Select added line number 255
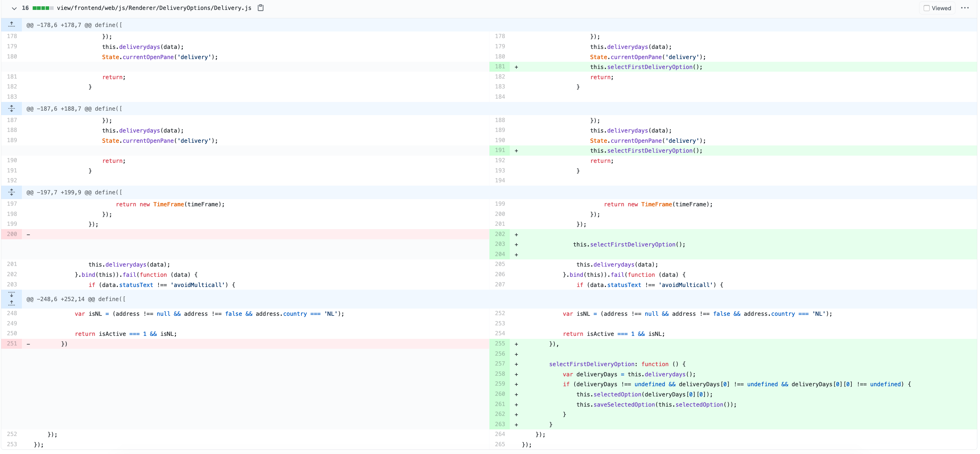The height and width of the screenshot is (454, 980). point(500,344)
